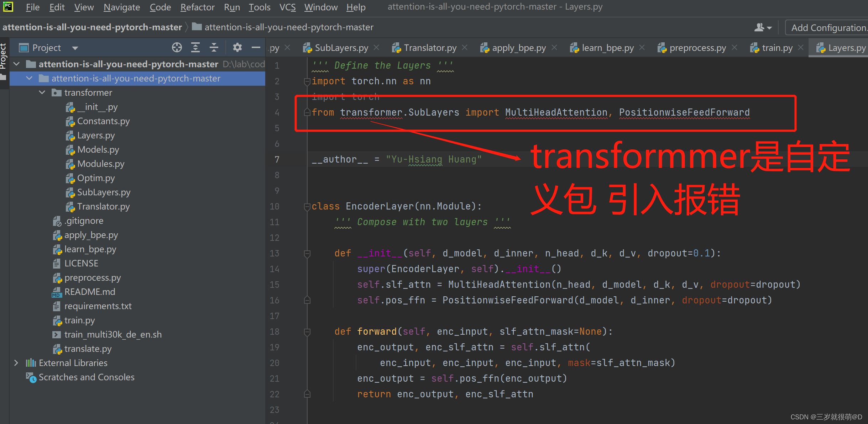Open the Edit menu
The width and height of the screenshot is (868, 424).
[x=57, y=7]
